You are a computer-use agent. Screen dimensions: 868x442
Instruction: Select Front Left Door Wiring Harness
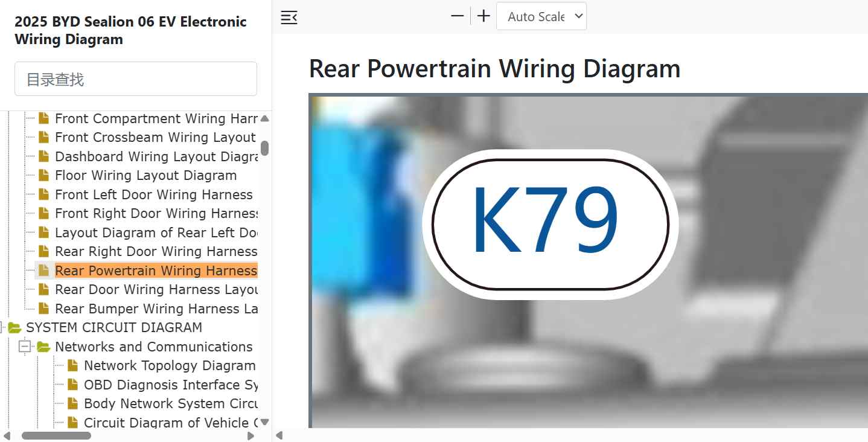(x=154, y=194)
